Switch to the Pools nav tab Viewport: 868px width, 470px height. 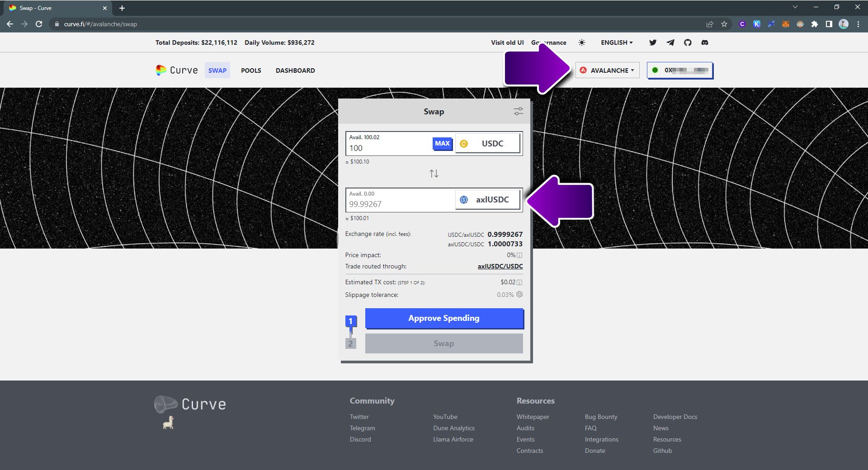[x=251, y=70]
